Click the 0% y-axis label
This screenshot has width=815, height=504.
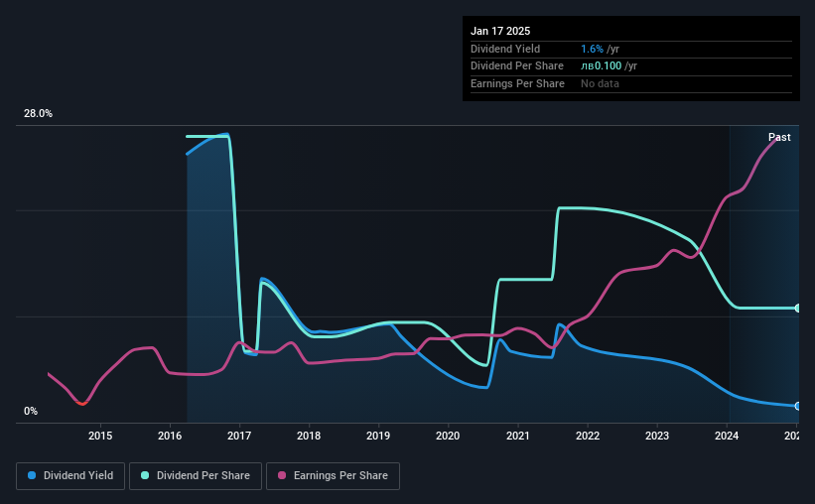tap(31, 411)
